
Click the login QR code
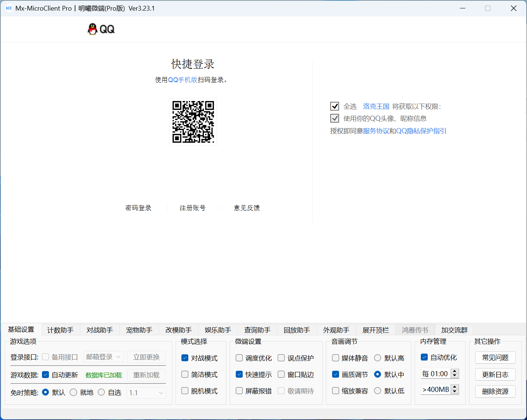point(193,122)
